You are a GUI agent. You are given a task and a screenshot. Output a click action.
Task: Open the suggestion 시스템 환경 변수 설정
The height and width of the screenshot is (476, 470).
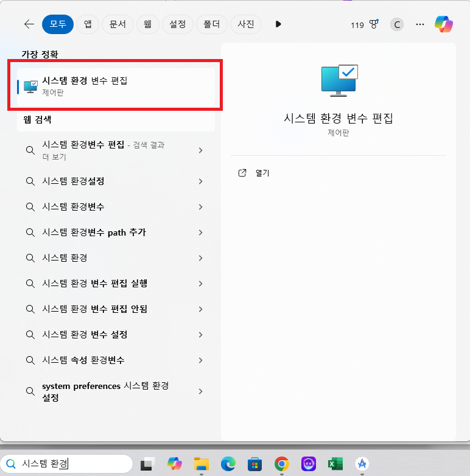[x=116, y=335]
